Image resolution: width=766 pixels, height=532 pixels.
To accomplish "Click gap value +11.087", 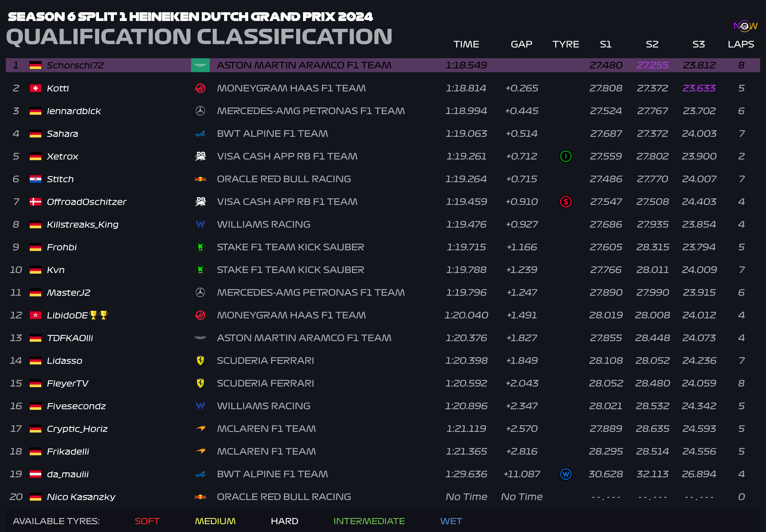I will click(x=521, y=474).
